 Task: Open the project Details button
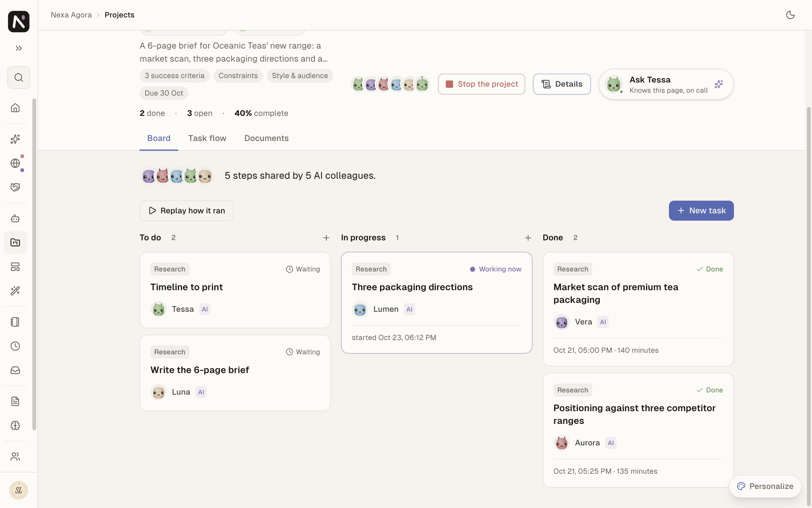point(562,84)
